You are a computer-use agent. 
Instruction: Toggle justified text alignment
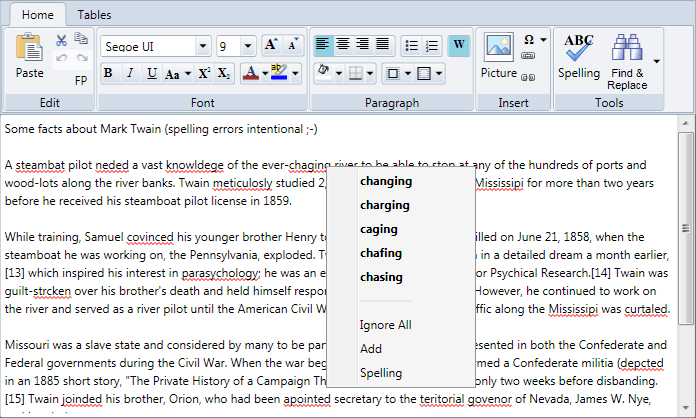pyautogui.click(x=383, y=45)
